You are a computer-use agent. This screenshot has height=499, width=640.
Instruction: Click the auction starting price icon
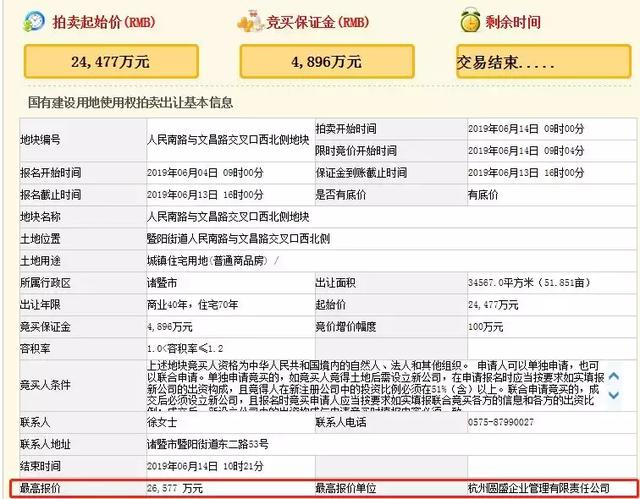[33, 21]
